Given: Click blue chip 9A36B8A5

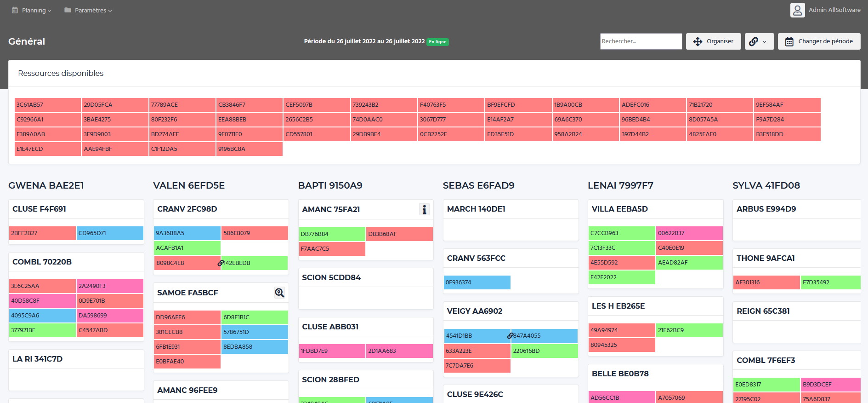Looking at the screenshot, I should (x=187, y=233).
